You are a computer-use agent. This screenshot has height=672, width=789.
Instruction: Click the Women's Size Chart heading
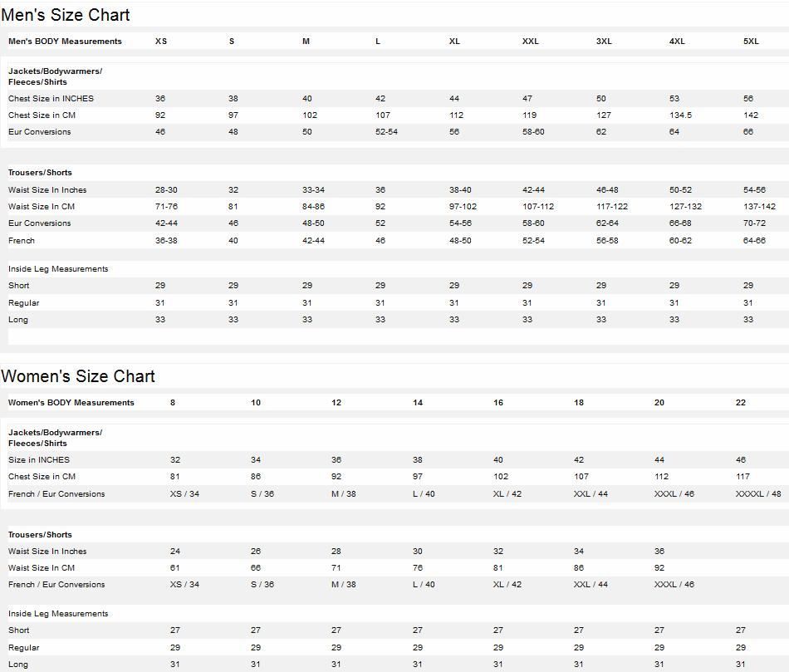78,376
